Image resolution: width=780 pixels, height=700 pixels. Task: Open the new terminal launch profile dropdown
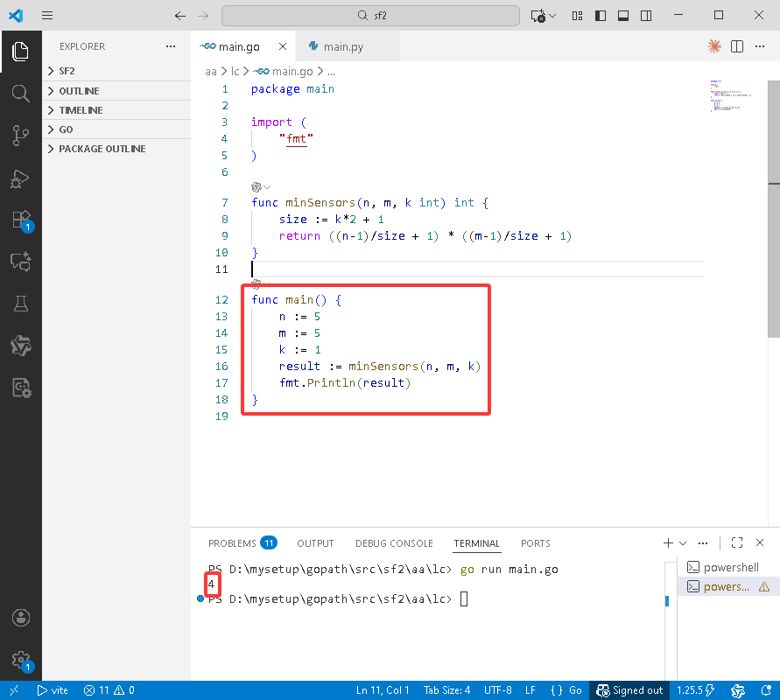683,542
